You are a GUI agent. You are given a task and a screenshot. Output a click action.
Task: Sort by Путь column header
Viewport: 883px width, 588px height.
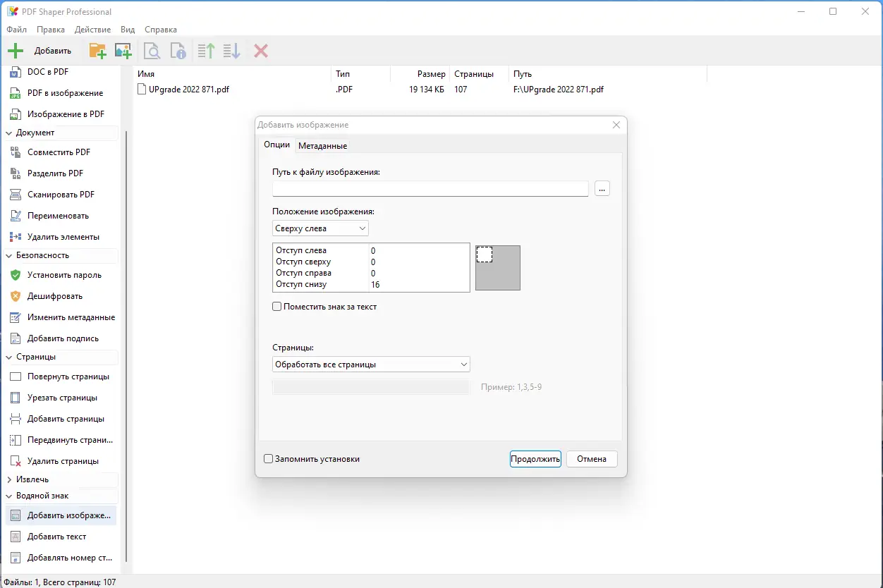pos(607,74)
